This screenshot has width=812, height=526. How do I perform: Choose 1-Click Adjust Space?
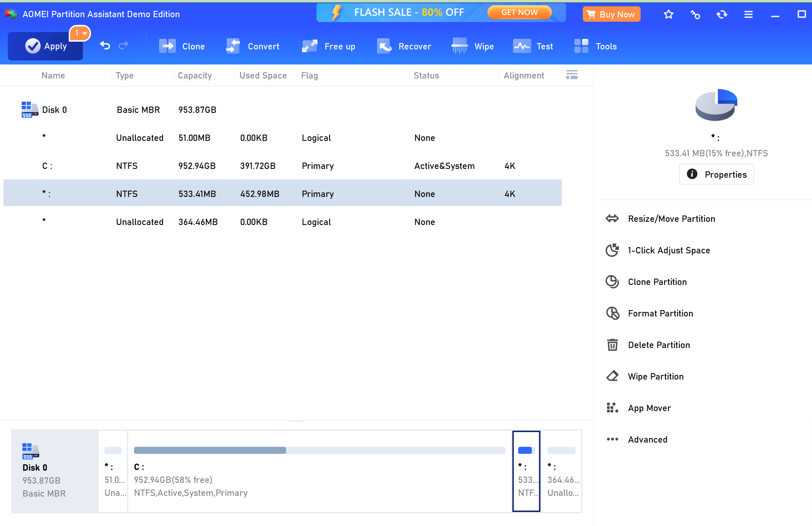[x=669, y=250]
